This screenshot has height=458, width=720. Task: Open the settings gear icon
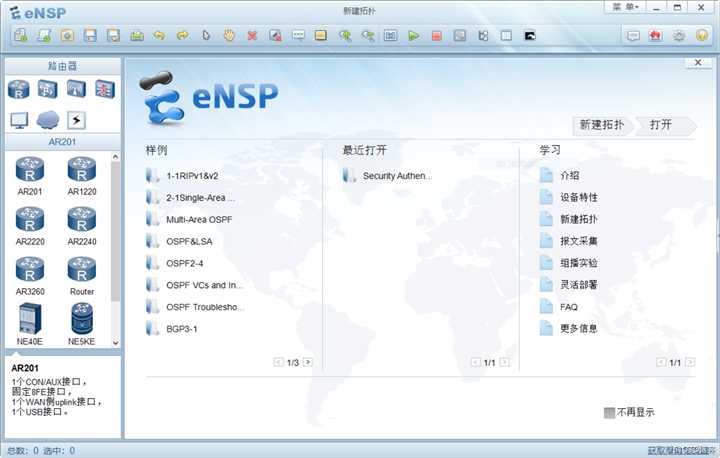[679, 35]
